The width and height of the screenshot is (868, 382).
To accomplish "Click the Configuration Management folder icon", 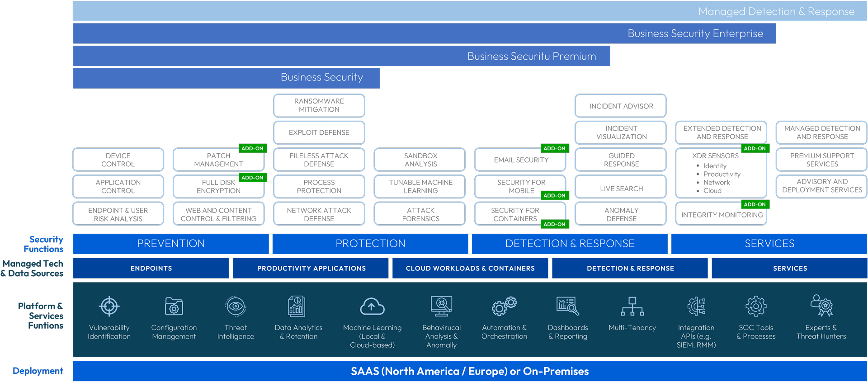I will coord(174,307).
